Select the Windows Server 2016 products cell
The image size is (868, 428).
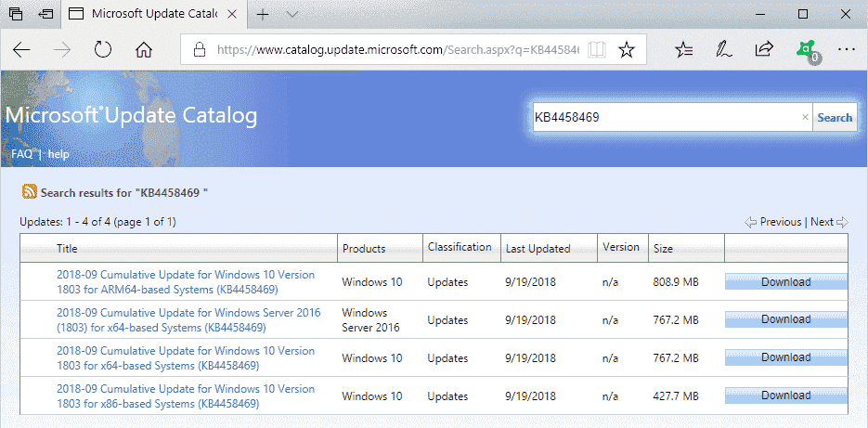click(x=370, y=320)
